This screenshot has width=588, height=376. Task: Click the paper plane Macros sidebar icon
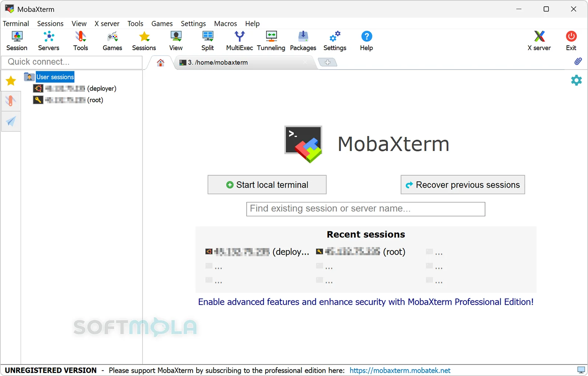tap(11, 121)
